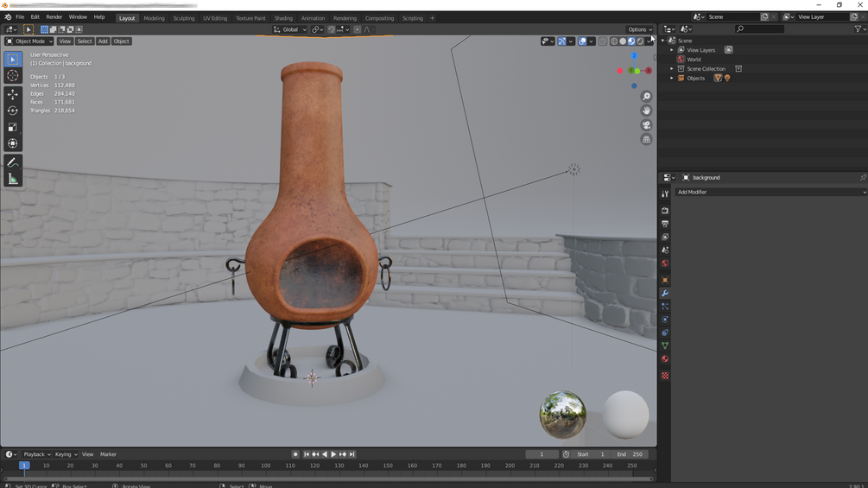Toggle viewport gizmos button

[562, 41]
